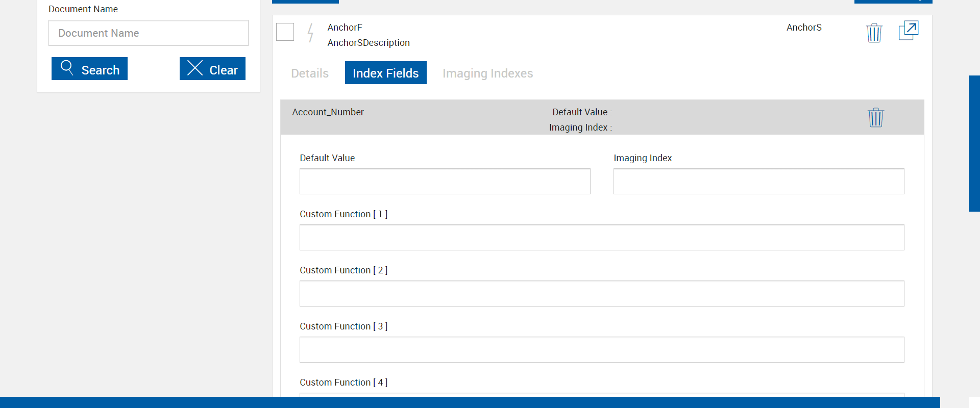
Task: Click the AnchorSDescription text
Action: [x=369, y=43]
